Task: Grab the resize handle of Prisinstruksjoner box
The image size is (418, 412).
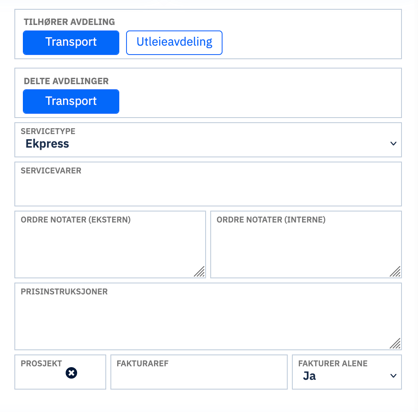Action: point(395,343)
